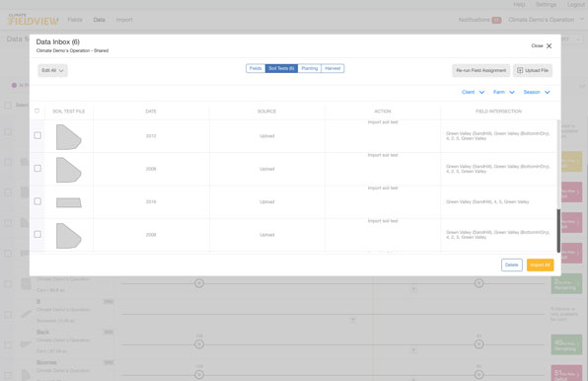
Task: Open Data in the background navigation bar
Action: 99,20
